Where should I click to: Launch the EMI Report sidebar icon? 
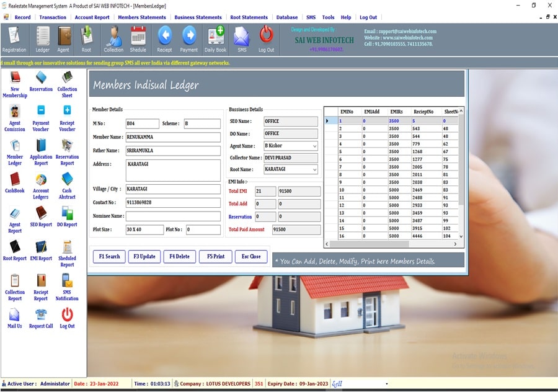click(41, 250)
